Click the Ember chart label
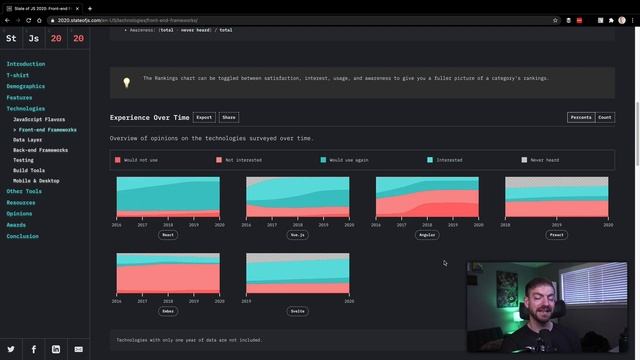The image size is (640, 360). 168,311
